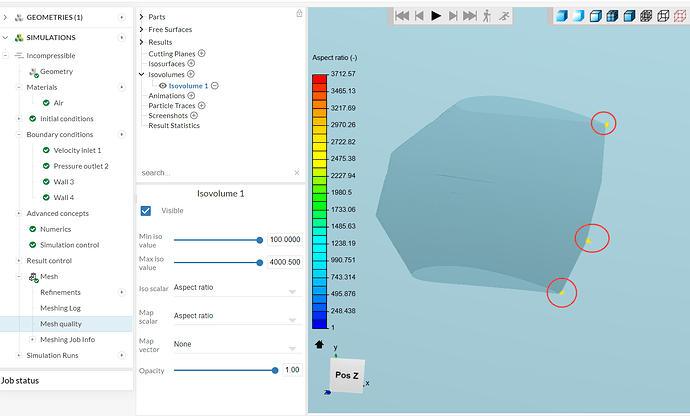Viewport: 690px width, 416px height.
Task: Adjust the Opacity slider handle
Action: point(275,370)
